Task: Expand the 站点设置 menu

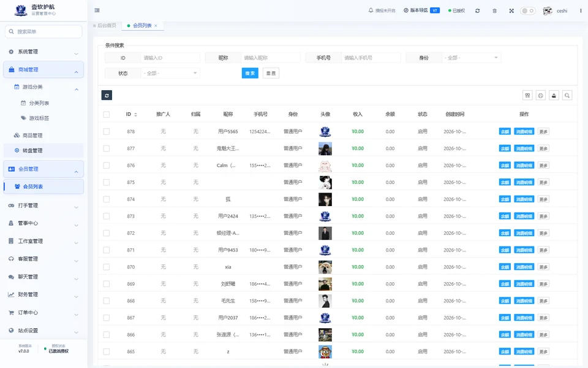Action: coord(43,331)
